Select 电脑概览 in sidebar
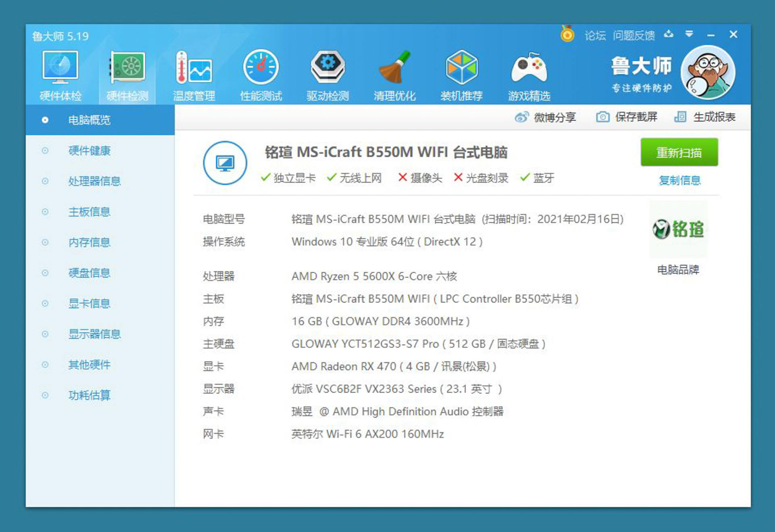The width and height of the screenshot is (775, 532). click(100, 120)
